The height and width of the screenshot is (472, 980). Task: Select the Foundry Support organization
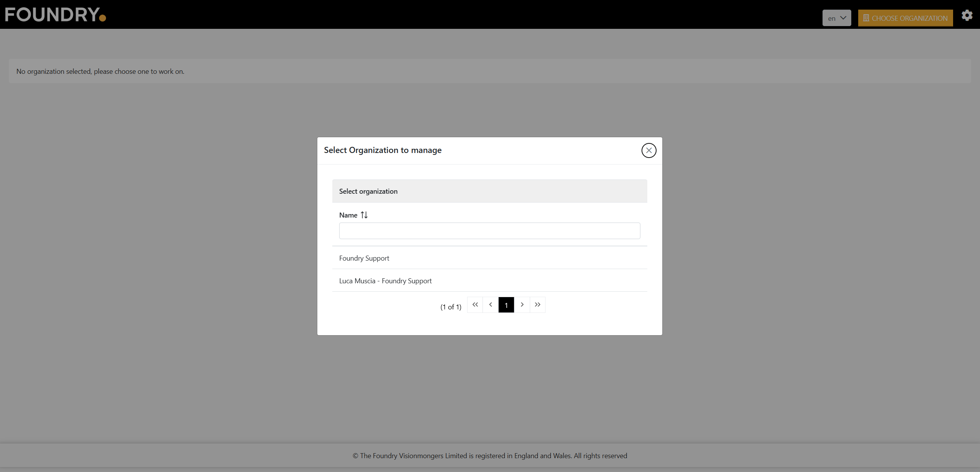click(489, 258)
